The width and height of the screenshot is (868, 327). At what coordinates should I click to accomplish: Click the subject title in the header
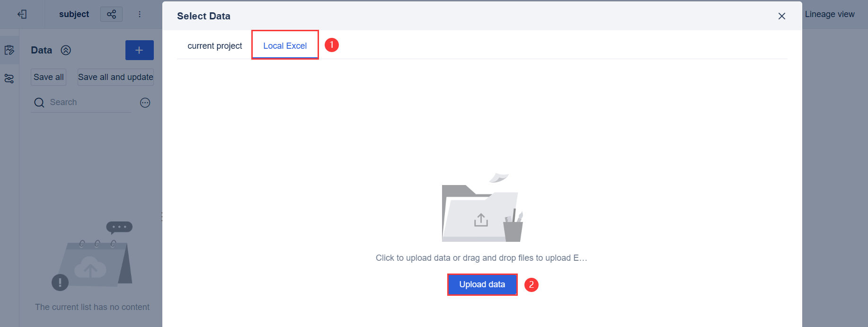(x=74, y=14)
